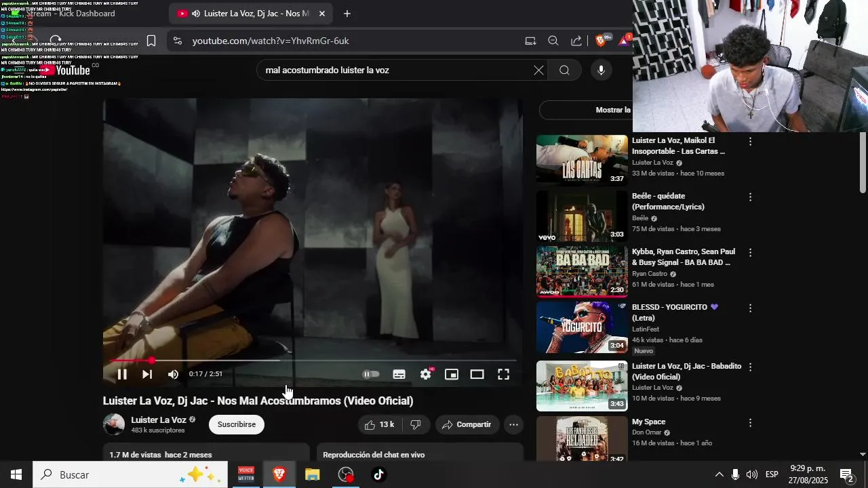
Task: Seek on the red video progress bar
Action: coord(313,361)
